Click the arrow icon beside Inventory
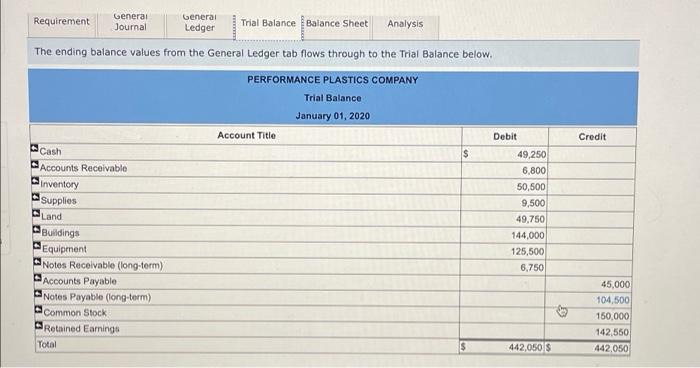Viewport: 700px width, 368px height. [35, 181]
